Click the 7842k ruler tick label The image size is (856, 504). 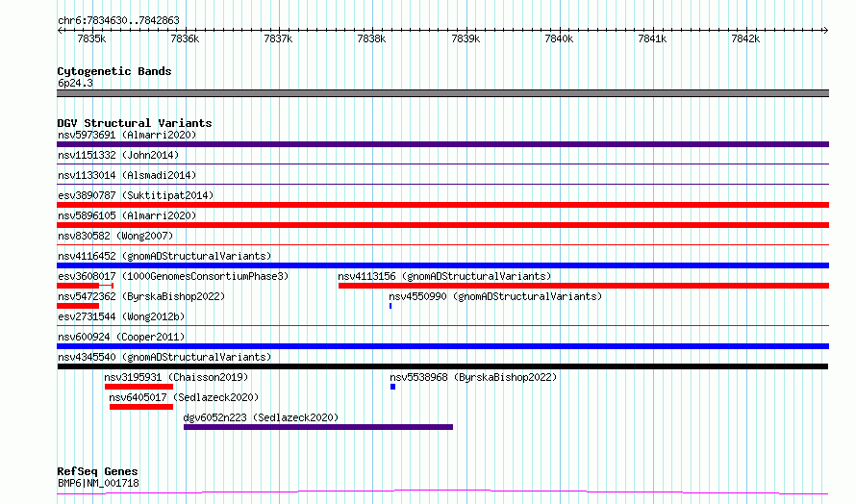pos(745,38)
